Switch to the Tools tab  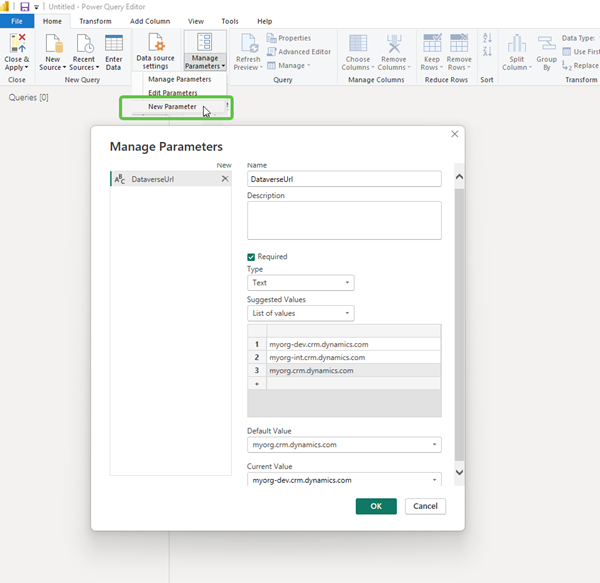pos(230,21)
